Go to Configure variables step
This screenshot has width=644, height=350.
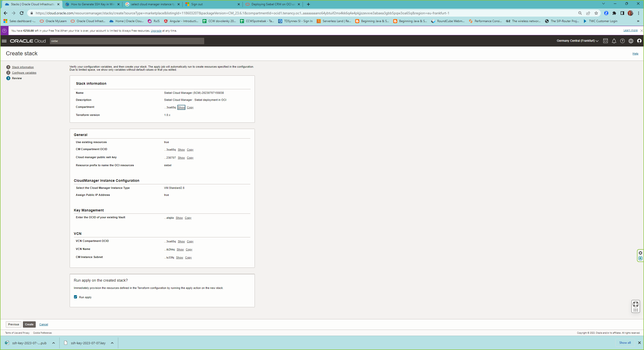[x=24, y=73]
